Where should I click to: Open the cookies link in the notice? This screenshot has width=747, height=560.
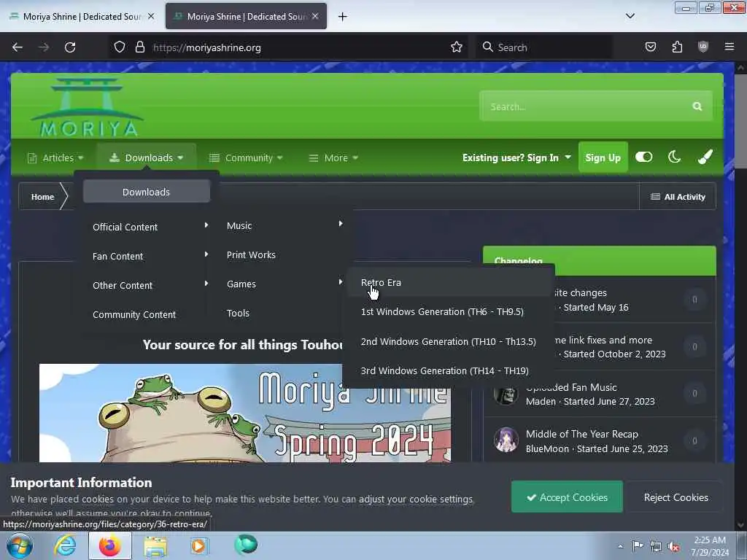point(98,499)
